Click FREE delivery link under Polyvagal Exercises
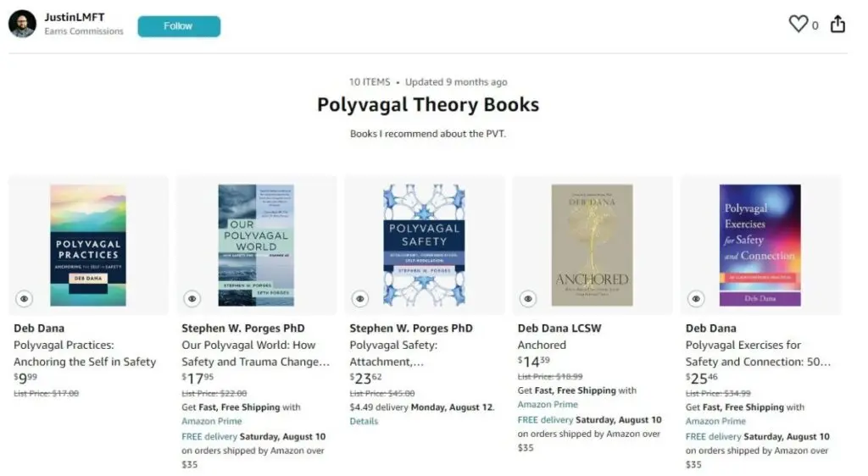Image resolution: width=868 pixels, height=476 pixels. pos(714,436)
